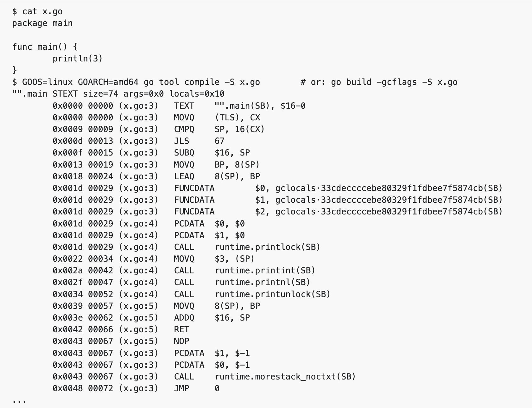The image size is (532, 408).
Task: Click the 'cat x.go' command line
Action: point(37,11)
